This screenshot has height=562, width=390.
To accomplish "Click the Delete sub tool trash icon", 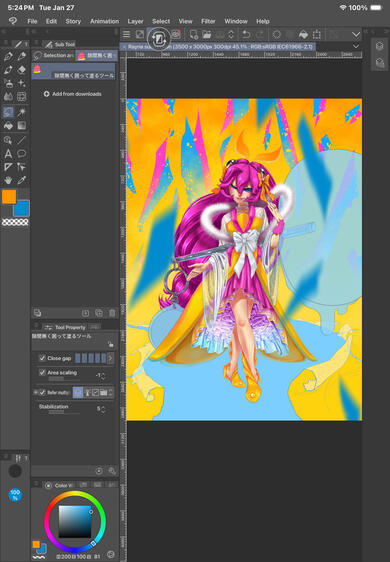I will point(112,313).
